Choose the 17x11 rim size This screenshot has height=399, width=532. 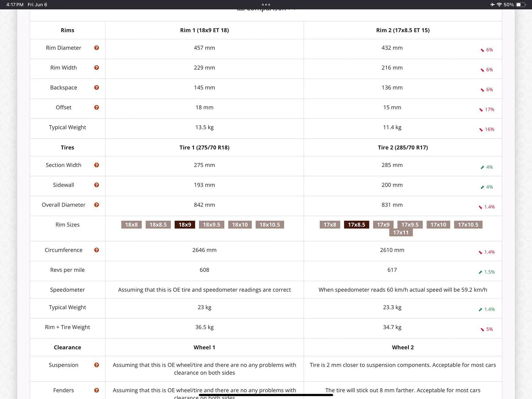coord(401,233)
